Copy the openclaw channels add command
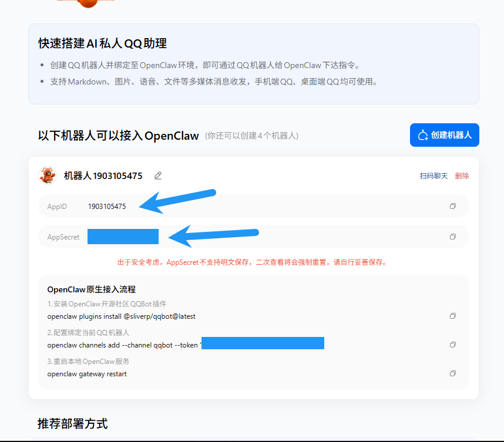Viewport: 504px width, 442px height. coord(452,345)
